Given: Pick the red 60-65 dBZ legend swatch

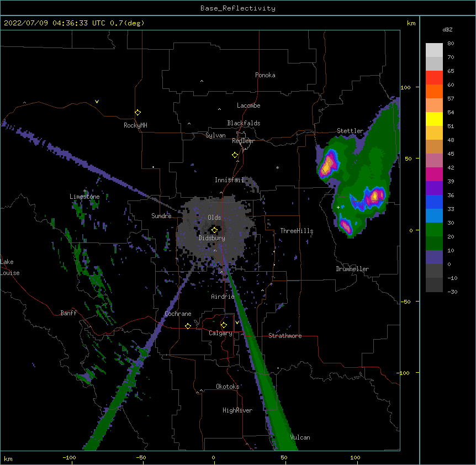Looking at the screenshot, I should coord(434,78).
